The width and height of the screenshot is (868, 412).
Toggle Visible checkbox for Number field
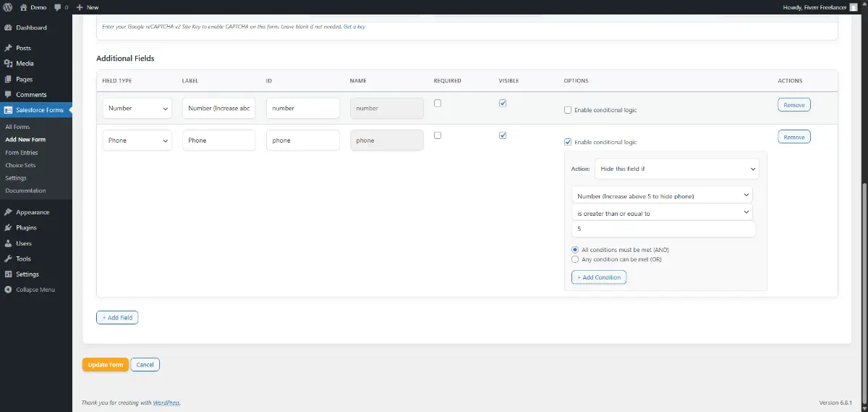point(503,103)
